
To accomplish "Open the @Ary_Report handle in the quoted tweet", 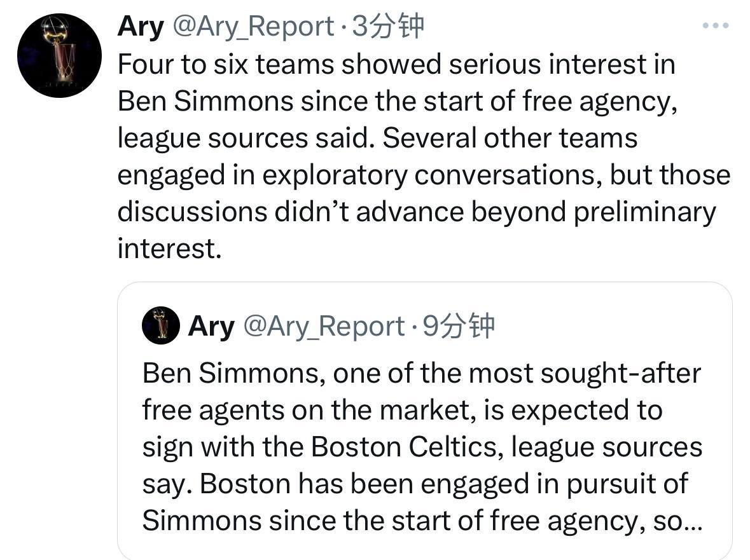I will click(x=324, y=326).
